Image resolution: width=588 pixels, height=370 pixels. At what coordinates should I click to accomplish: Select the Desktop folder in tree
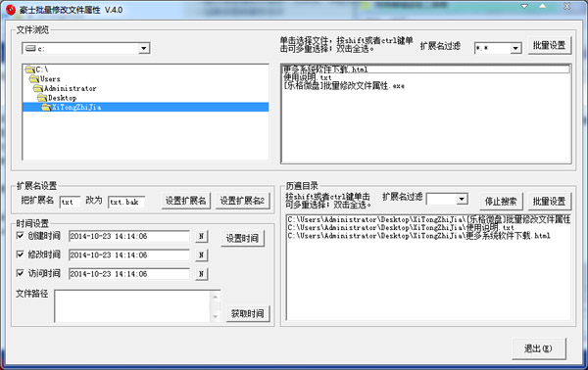[x=58, y=98]
